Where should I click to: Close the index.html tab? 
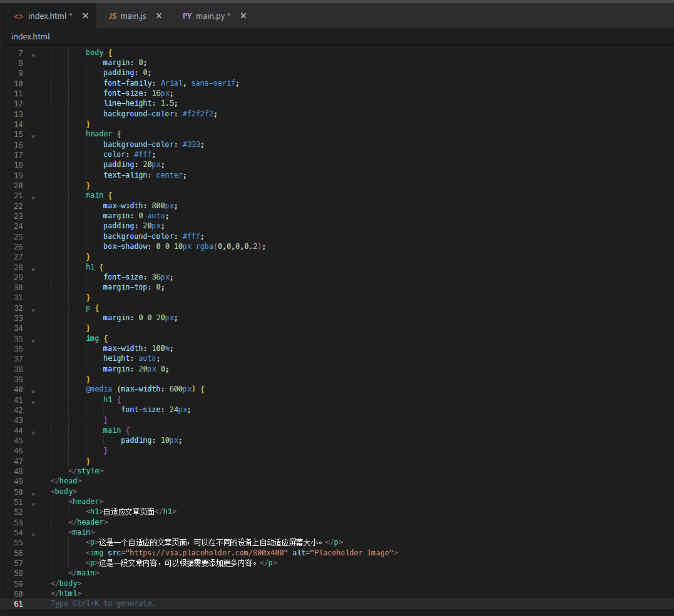[86, 16]
